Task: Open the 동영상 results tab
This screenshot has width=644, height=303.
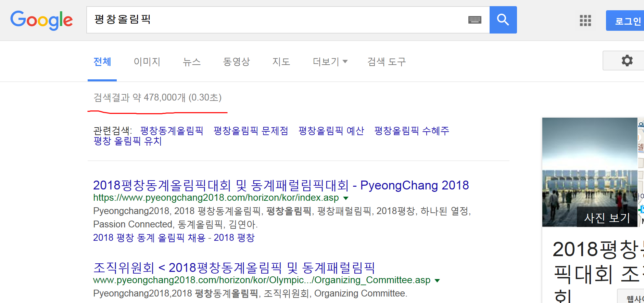Action: (236, 62)
